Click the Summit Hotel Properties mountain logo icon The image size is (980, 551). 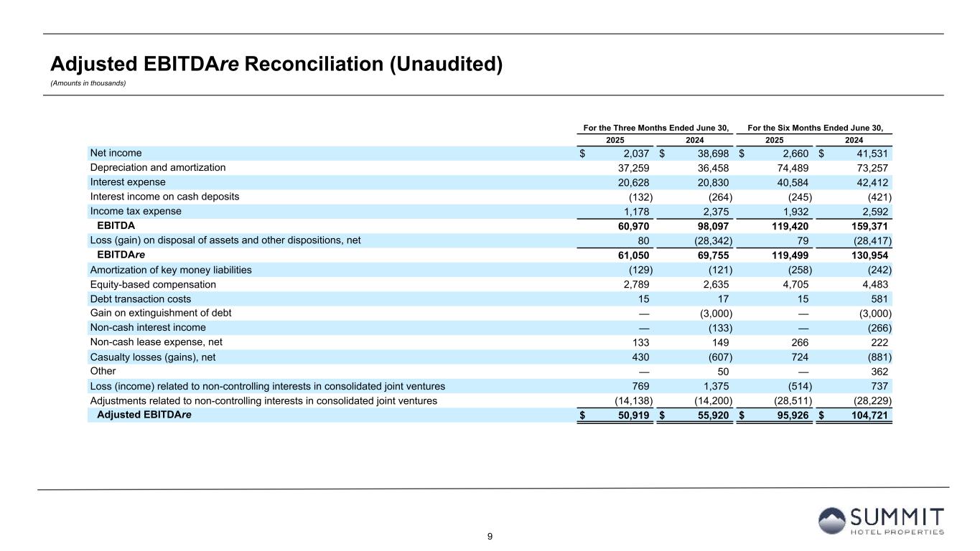[x=833, y=521]
